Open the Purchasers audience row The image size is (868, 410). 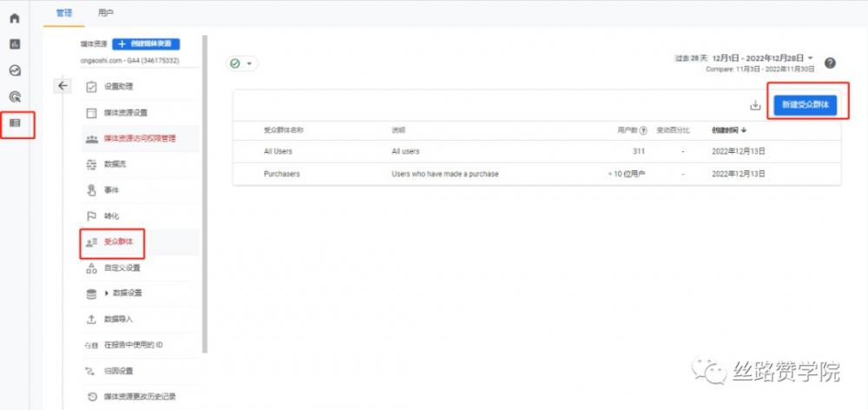tap(536, 174)
